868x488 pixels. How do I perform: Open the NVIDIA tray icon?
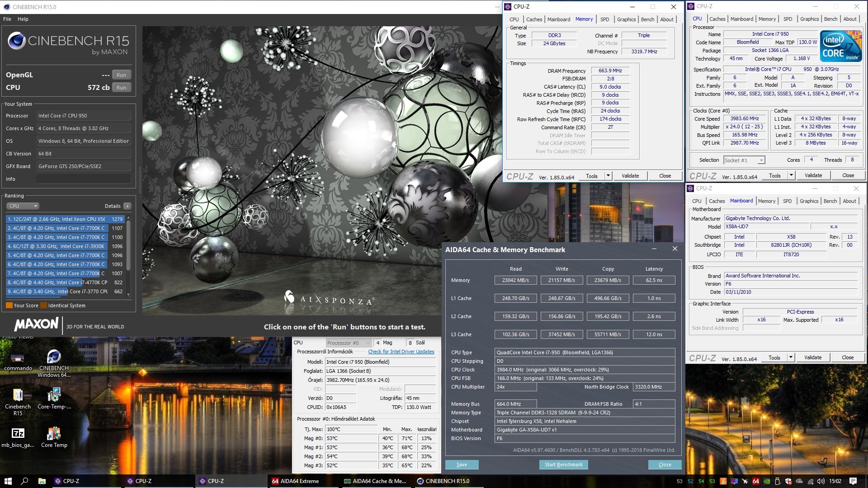point(767,481)
